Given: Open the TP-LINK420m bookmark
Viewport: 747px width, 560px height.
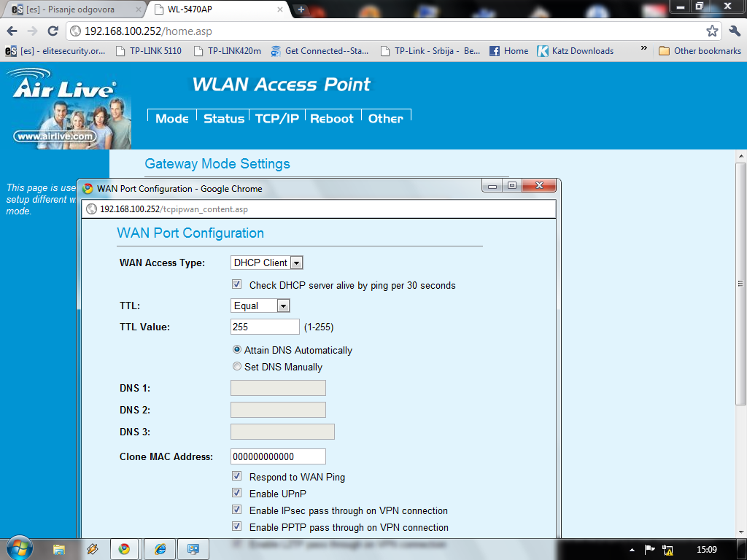Looking at the screenshot, I should coord(228,51).
